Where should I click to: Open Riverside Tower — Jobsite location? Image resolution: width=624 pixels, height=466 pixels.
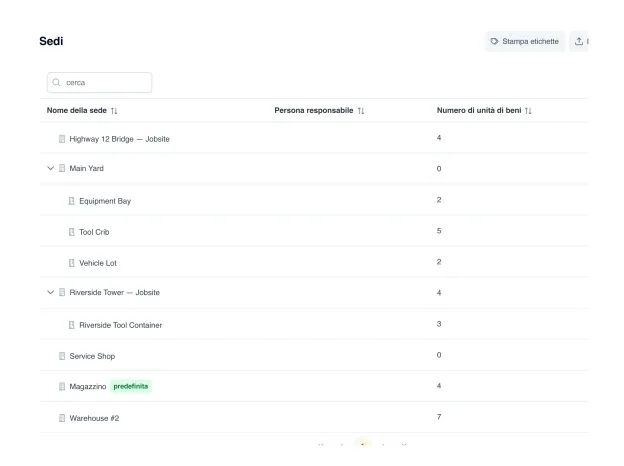[x=115, y=292]
